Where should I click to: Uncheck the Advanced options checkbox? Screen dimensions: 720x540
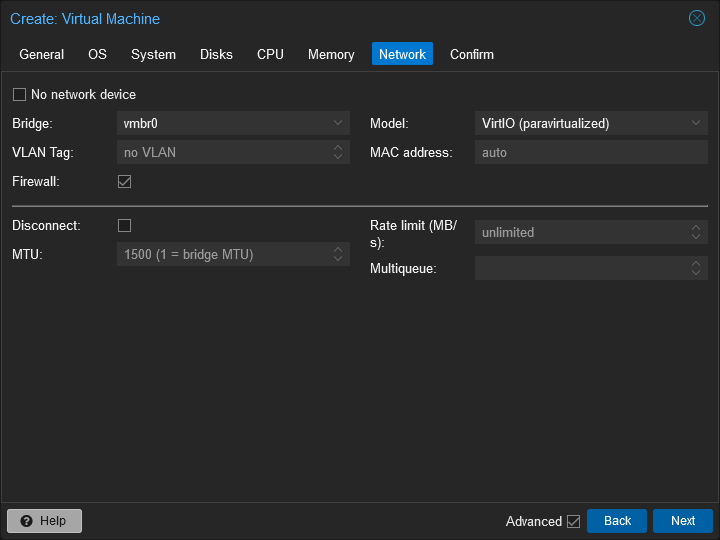click(x=573, y=521)
